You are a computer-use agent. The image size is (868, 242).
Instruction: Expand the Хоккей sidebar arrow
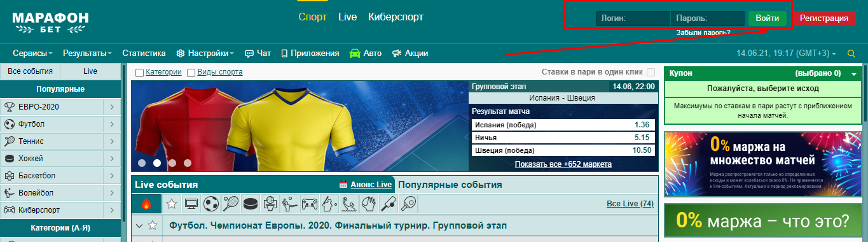coord(112,158)
